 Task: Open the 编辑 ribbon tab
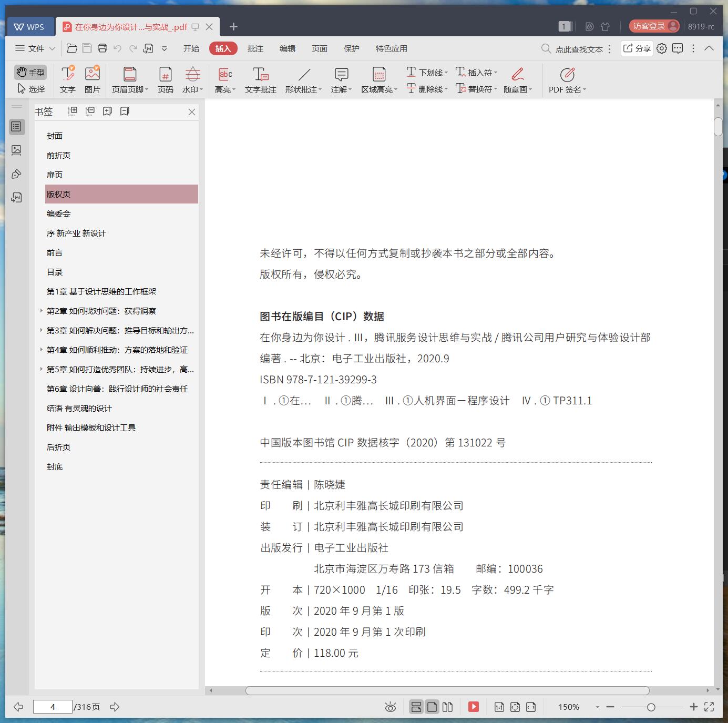288,48
